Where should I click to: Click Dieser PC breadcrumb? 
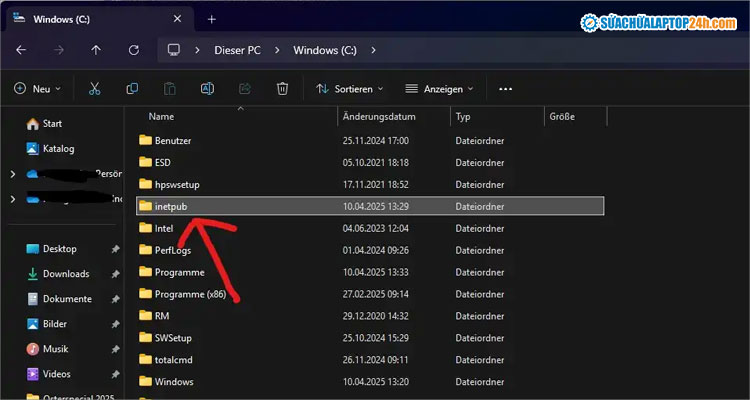(x=237, y=50)
